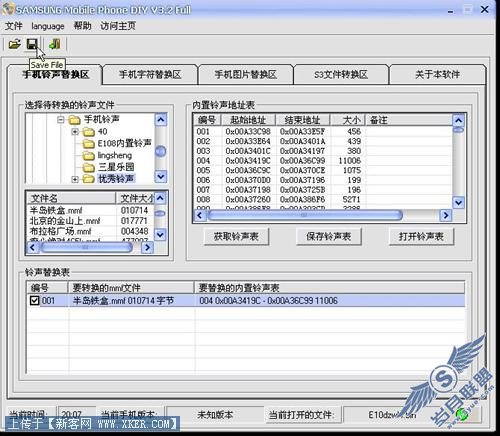Select ringtone row 002 0x00A33E64

point(323,141)
